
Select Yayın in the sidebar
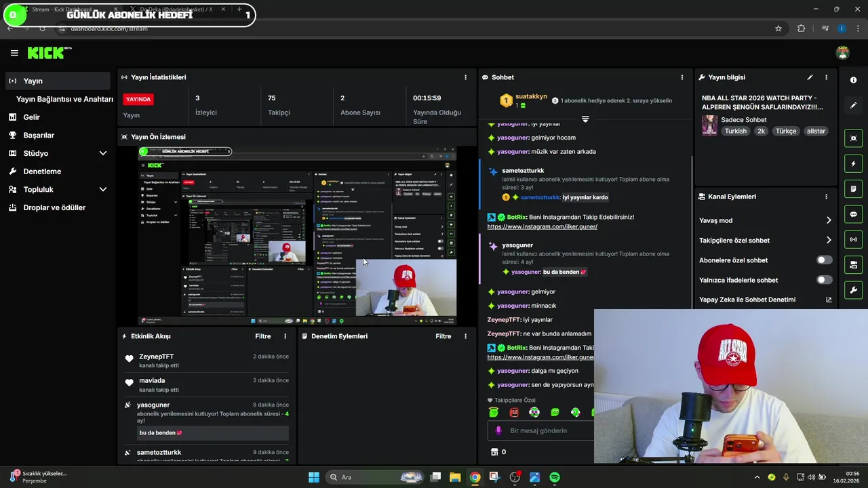58,81
